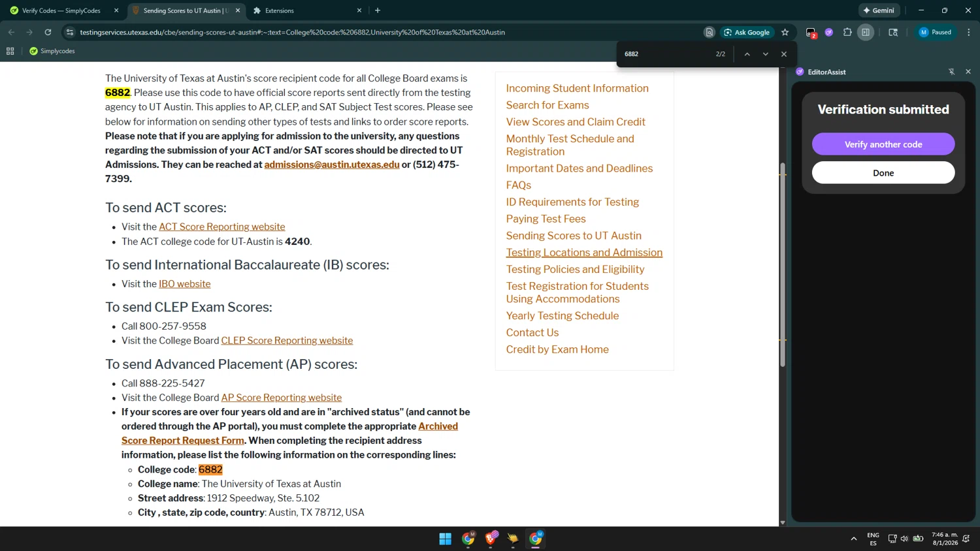Close the find bar
980x551 pixels.
(784, 54)
